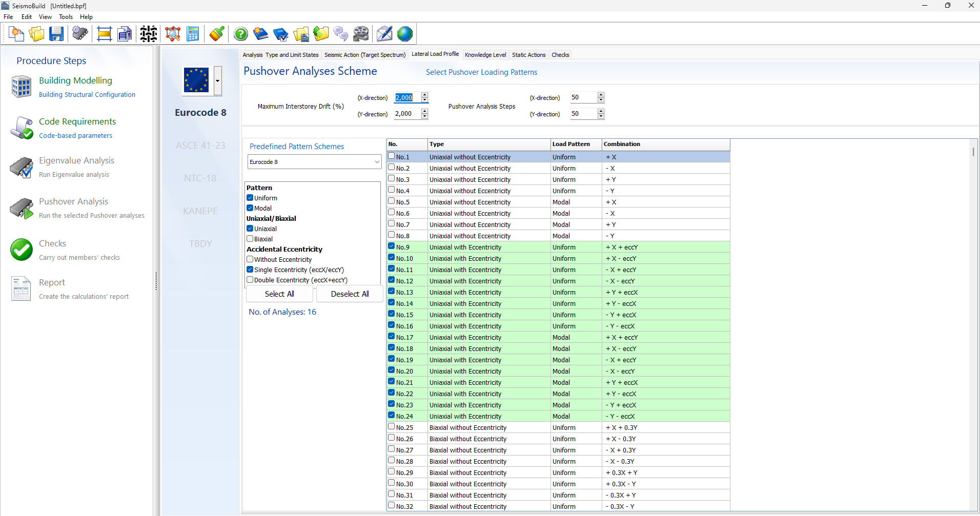Click the globe icon in toolbar
The width and height of the screenshot is (980, 516).
point(404,34)
